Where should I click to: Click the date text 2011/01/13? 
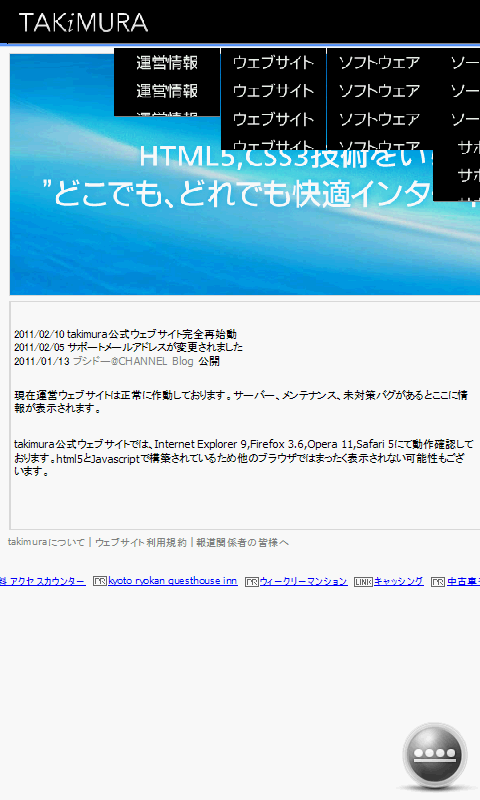pos(42,361)
